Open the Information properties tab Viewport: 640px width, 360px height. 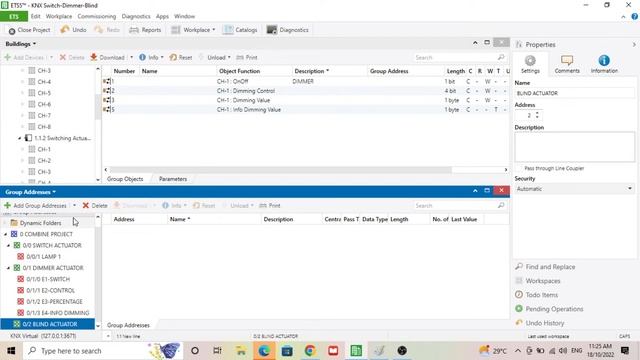coord(604,64)
